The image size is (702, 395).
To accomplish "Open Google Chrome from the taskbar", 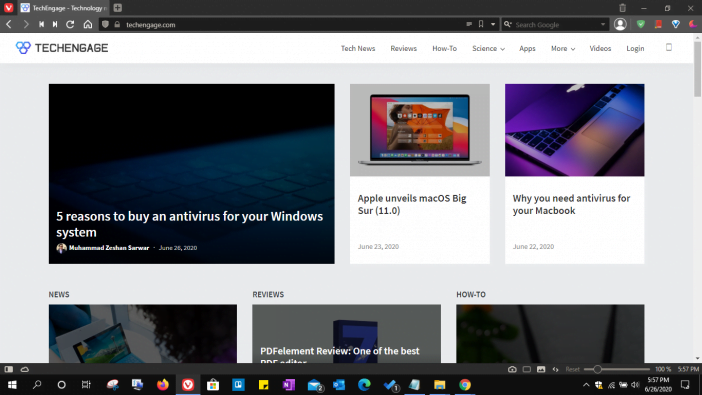I will pyautogui.click(x=465, y=385).
